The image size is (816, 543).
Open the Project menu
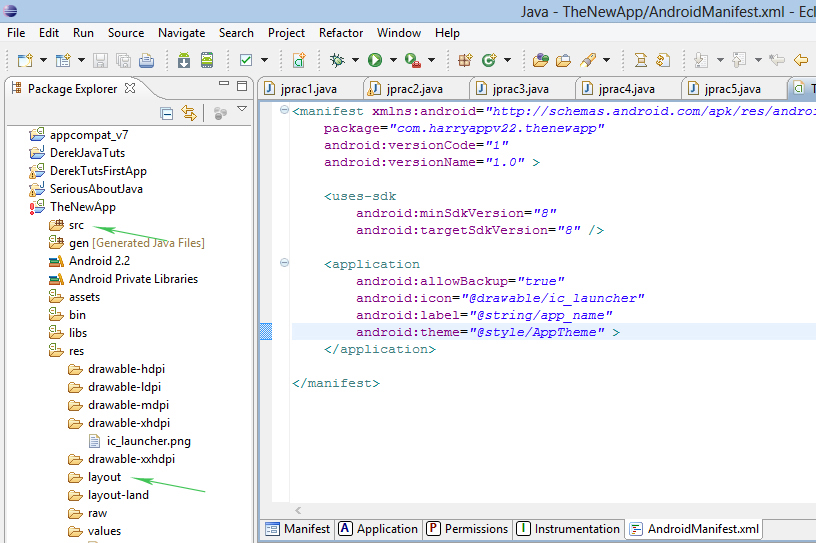(x=286, y=33)
